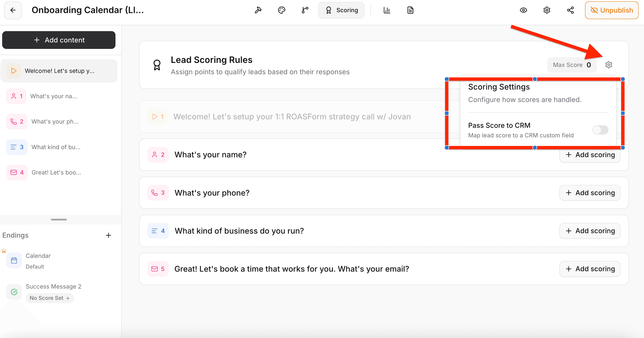Image resolution: width=644 pixels, height=338 pixels.
Task: Click the number 2 person badge in main list
Action: (158, 155)
